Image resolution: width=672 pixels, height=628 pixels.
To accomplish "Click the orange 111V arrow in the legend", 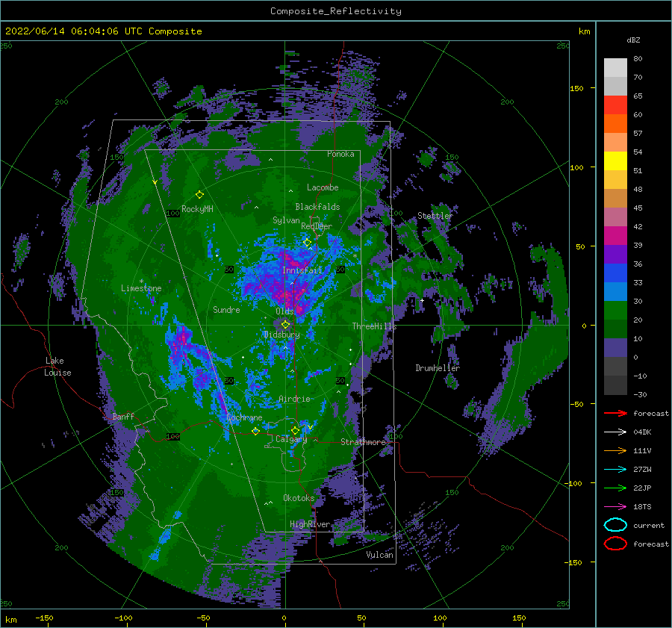I will pos(616,450).
